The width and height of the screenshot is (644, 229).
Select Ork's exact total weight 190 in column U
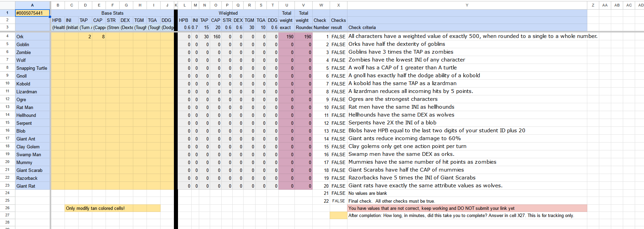click(287, 37)
